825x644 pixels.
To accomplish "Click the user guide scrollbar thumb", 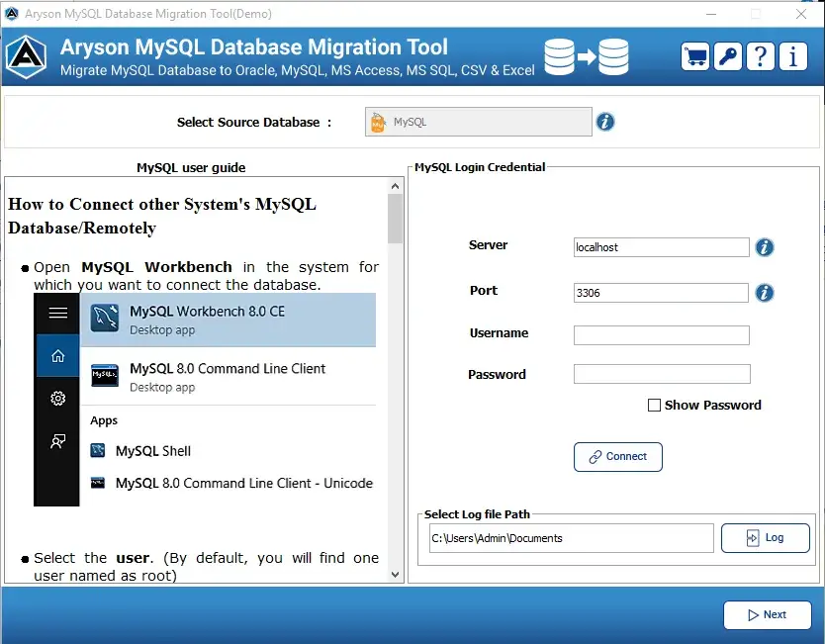I will coord(395,219).
